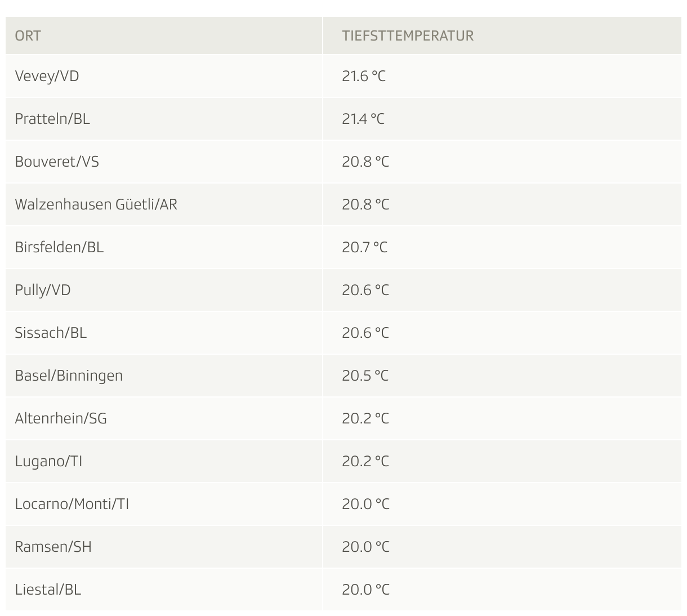The width and height of the screenshot is (687, 616).
Task: Select the 21.4 °C temperature cell
Action: coord(502,119)
